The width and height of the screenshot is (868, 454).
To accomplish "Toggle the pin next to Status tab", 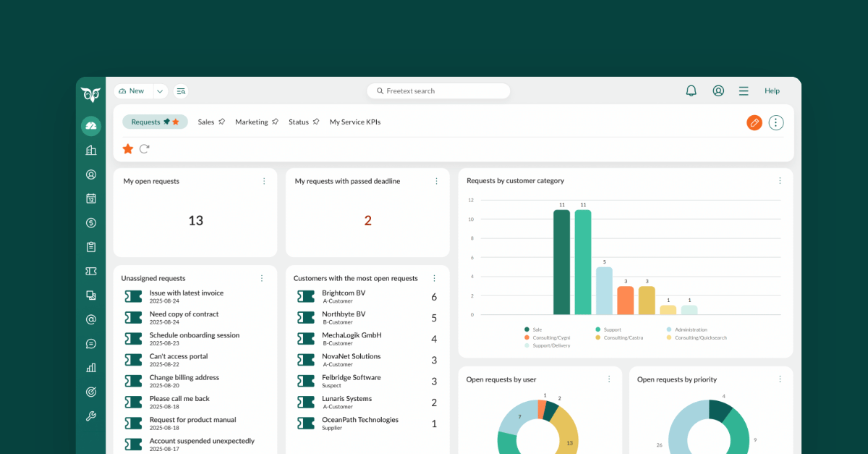I will click(x=316, y=122).
